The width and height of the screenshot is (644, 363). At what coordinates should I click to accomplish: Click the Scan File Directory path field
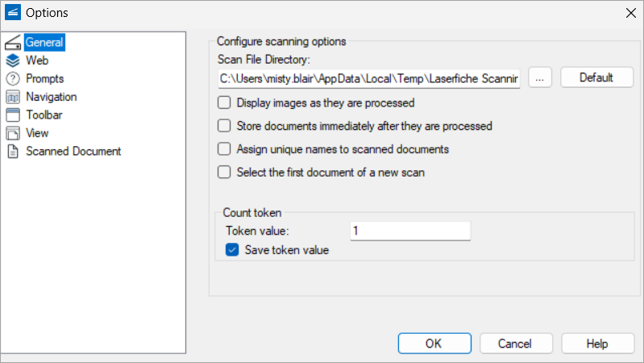pyautogui.click(x=369, y=78)
